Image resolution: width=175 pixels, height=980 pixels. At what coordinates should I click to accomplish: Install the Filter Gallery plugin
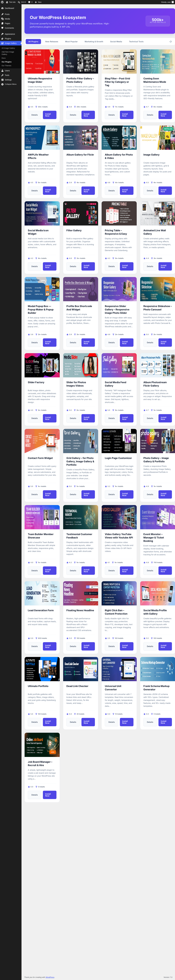pos(88,266)
